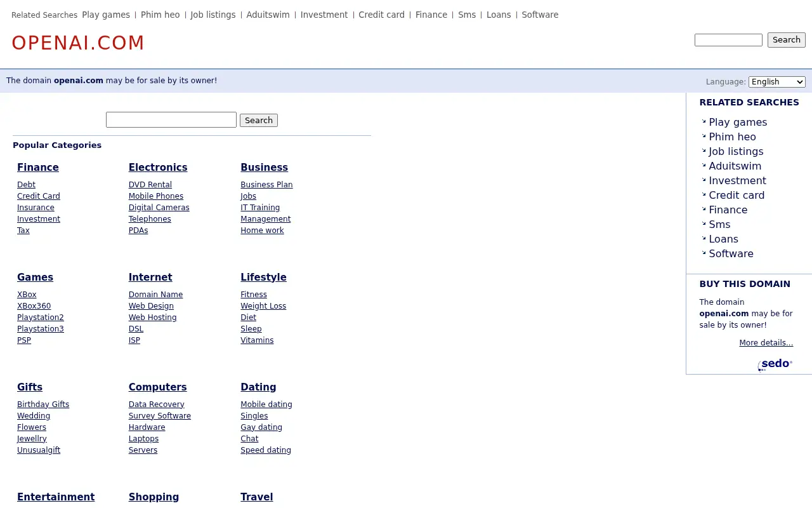Click the Unusualgift link under Gifts
This screenshot has height=508, width=812.
[39, 450]
